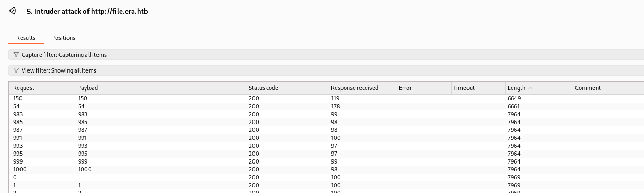This screenshot has height=193, width=644.
Task: Click the length value in row 0
Action: [514, 177]
